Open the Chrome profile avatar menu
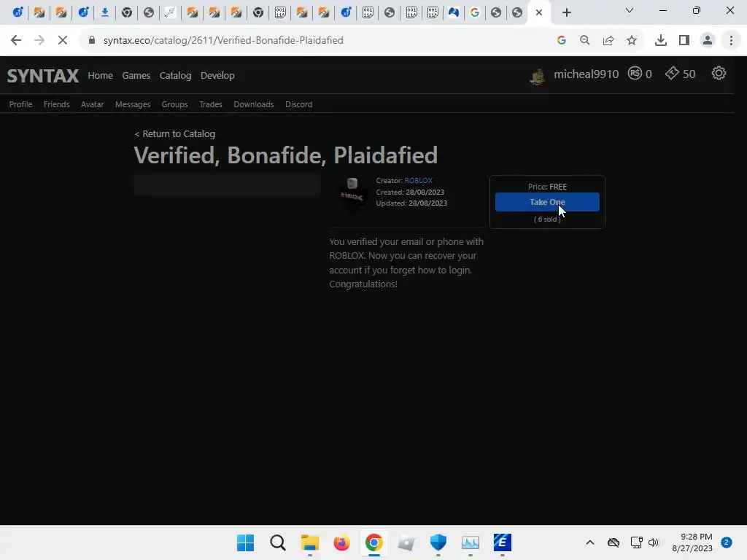The width and height of the screenshot is (747, 560). point(708,41)
